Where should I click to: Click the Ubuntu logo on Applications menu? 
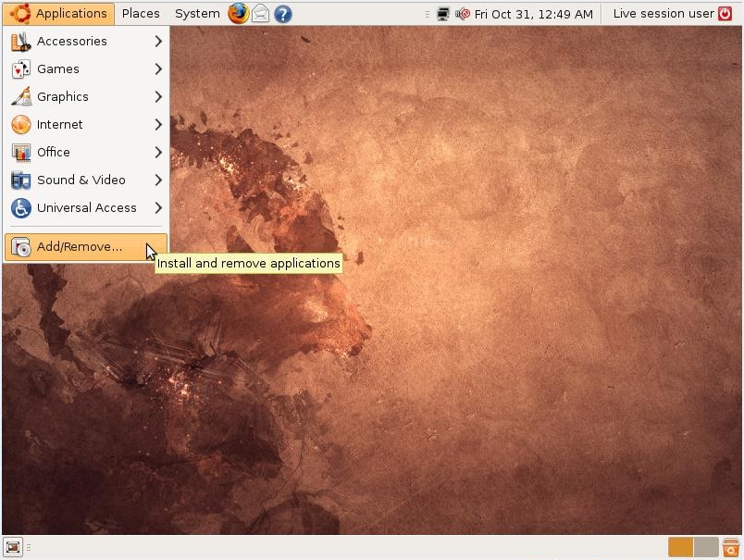[20, 13]
